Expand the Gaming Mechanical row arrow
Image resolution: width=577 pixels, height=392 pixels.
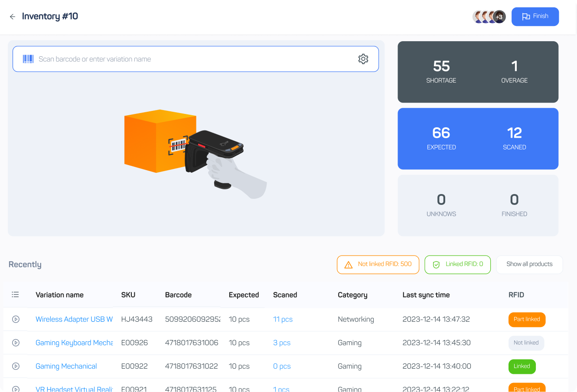(x=16, y=366)
